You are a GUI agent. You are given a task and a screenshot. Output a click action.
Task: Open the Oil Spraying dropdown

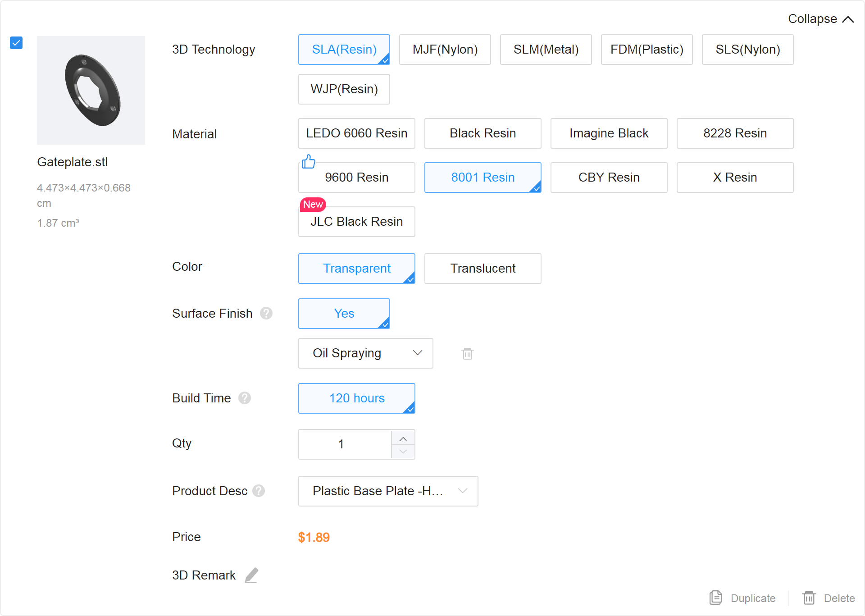(365, 353)
